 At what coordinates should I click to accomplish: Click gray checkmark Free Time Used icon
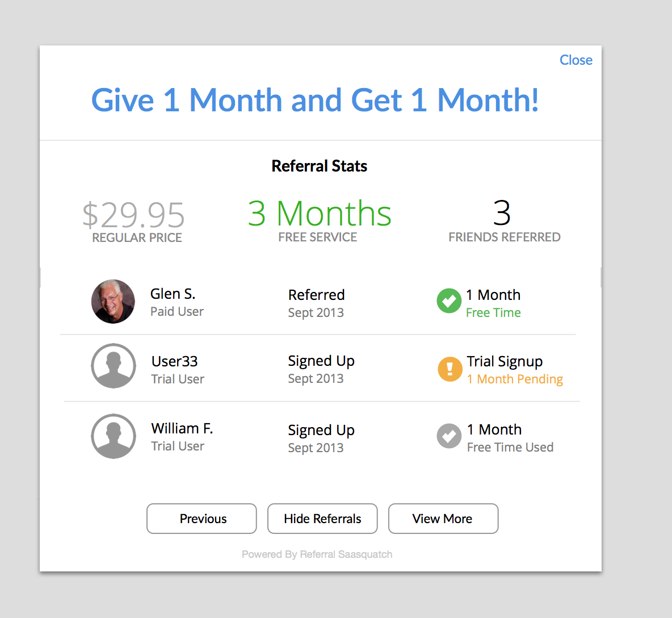[449, 436]
